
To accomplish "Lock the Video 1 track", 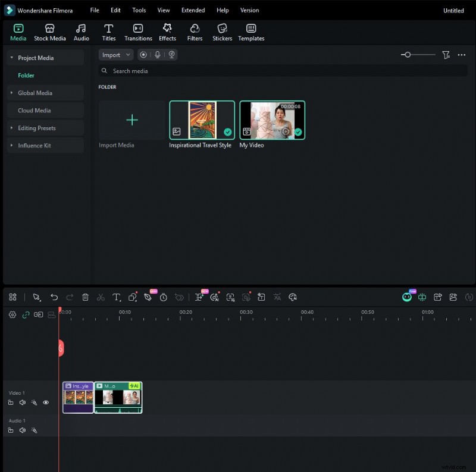I will click(x=11, y=402).
